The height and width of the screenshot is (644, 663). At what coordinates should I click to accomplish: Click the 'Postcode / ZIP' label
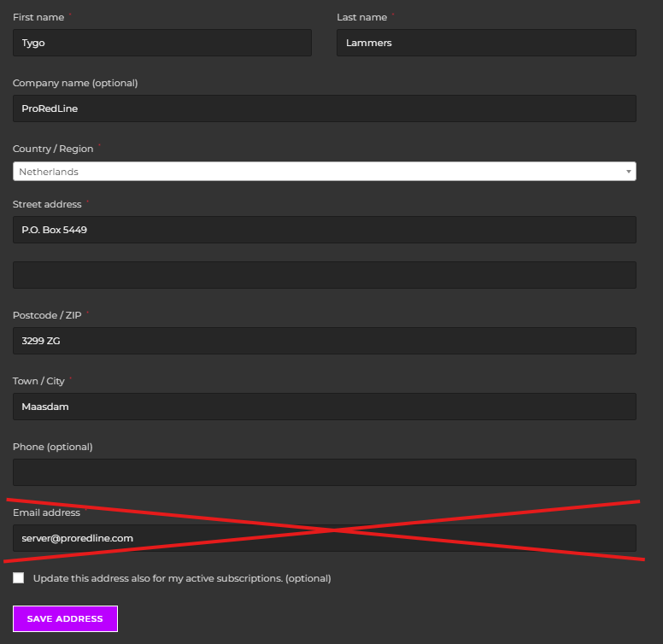pos(47,315)
